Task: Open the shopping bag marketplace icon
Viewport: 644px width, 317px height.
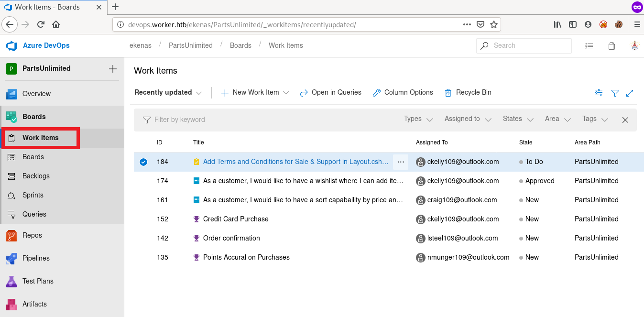Action: click(x=611, y=46)
